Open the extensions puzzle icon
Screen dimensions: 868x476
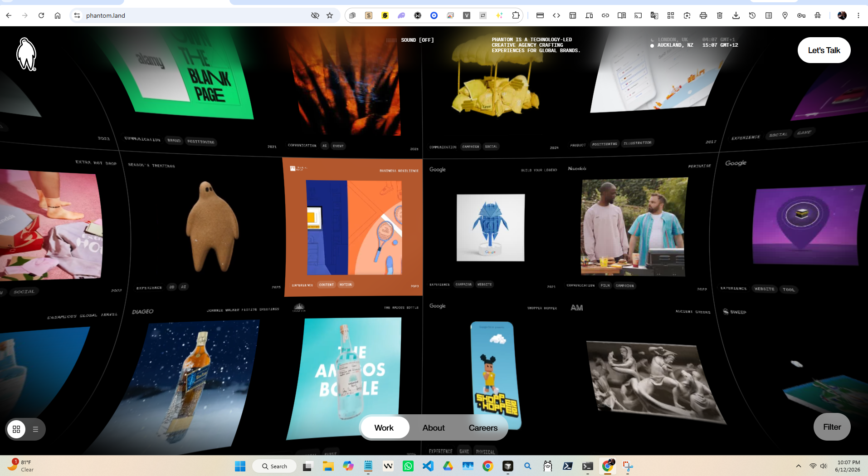516,15
